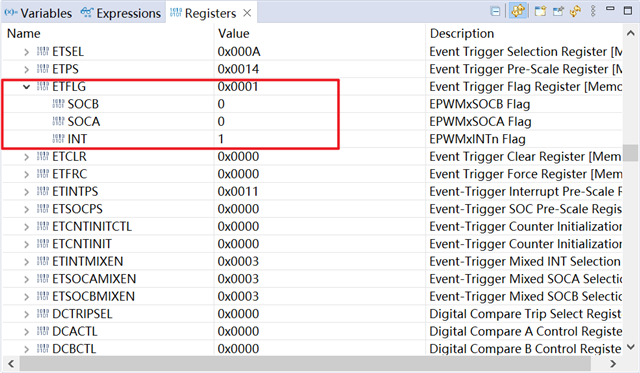Viewport: 640px width, 373px height.
Task: Pin the Registers view to current context
Action: 558,11
